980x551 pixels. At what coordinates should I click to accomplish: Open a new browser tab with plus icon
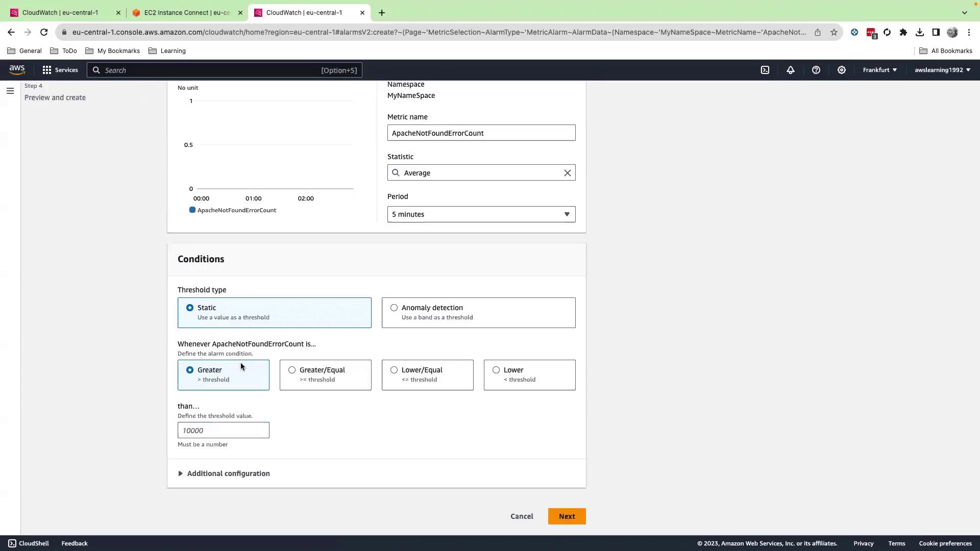pos(382,13)
